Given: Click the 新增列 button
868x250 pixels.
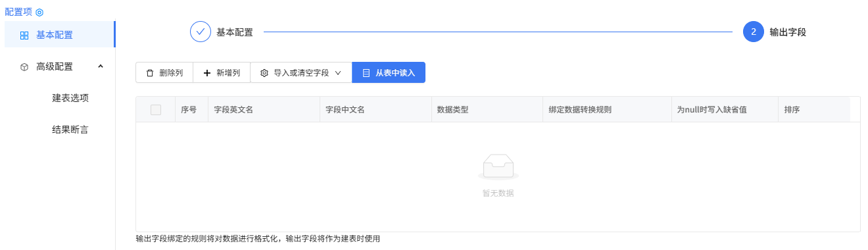Looking at the screenshot, I should 222,72.
